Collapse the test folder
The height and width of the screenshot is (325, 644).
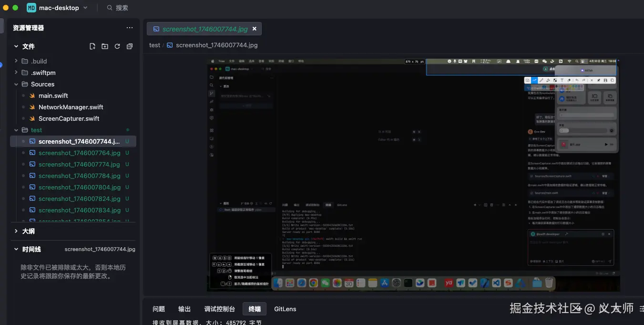click(x=16, y=130)
